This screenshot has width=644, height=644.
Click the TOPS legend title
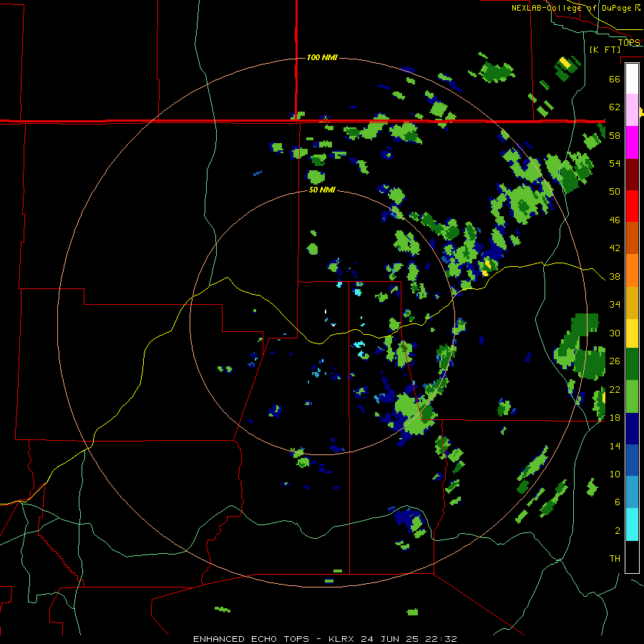pos(629,42)
